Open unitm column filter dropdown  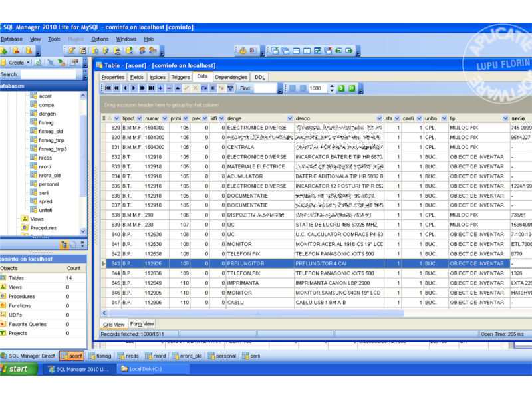coord(444,118)
